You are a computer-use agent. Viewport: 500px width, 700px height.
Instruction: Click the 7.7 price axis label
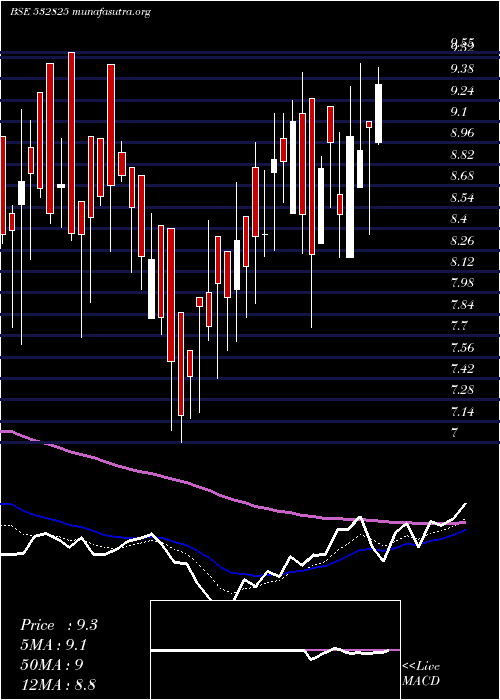coord(458,326)
